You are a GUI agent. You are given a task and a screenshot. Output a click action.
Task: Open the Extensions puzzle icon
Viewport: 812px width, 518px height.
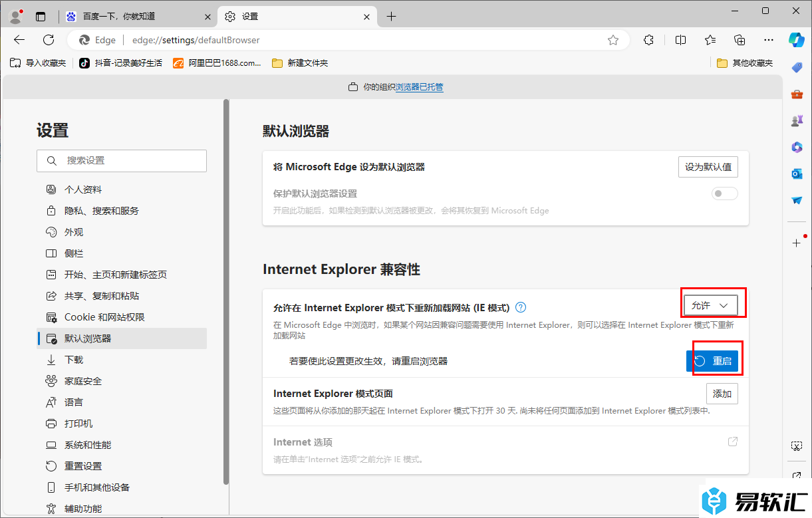tap(649, 40)
